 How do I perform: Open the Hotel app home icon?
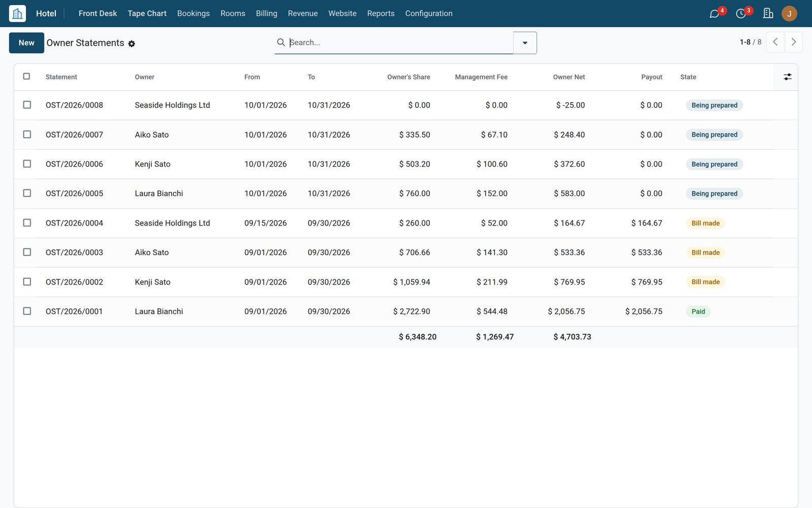pos(17,13)
